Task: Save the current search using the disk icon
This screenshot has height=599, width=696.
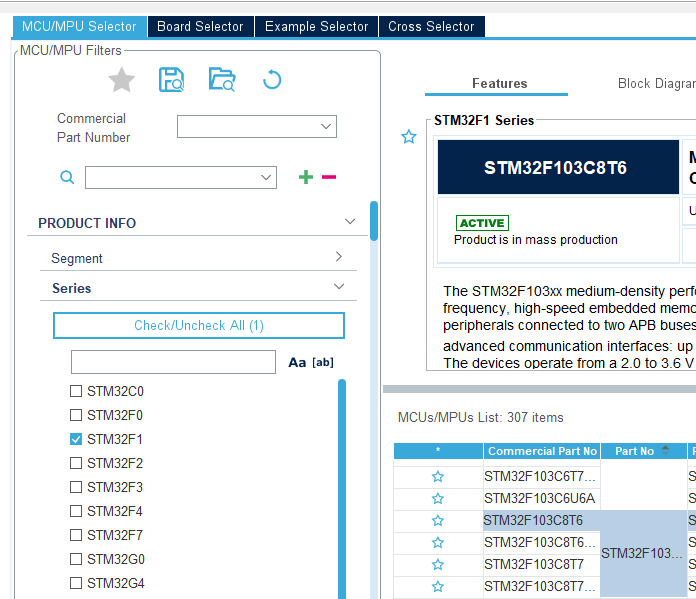Action: click(x=171, y=80)
